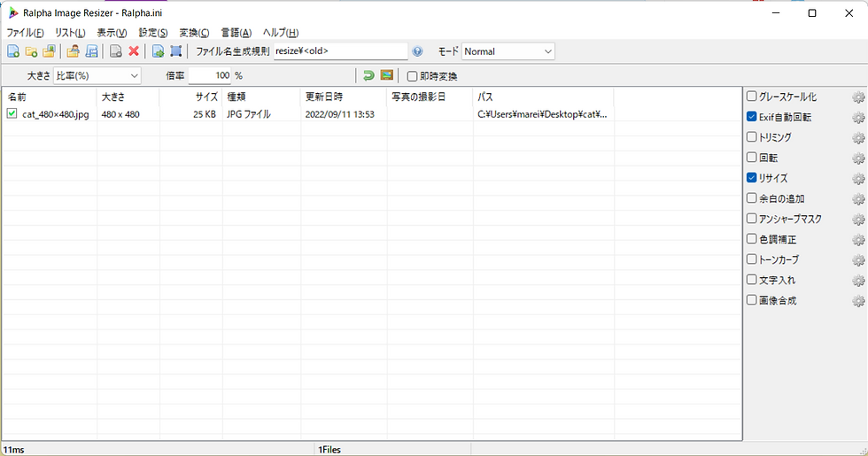Enable the 画像合成 checkbox
Image resolution: width=868 pixels, height=456 pixels.
pos(751,300)
